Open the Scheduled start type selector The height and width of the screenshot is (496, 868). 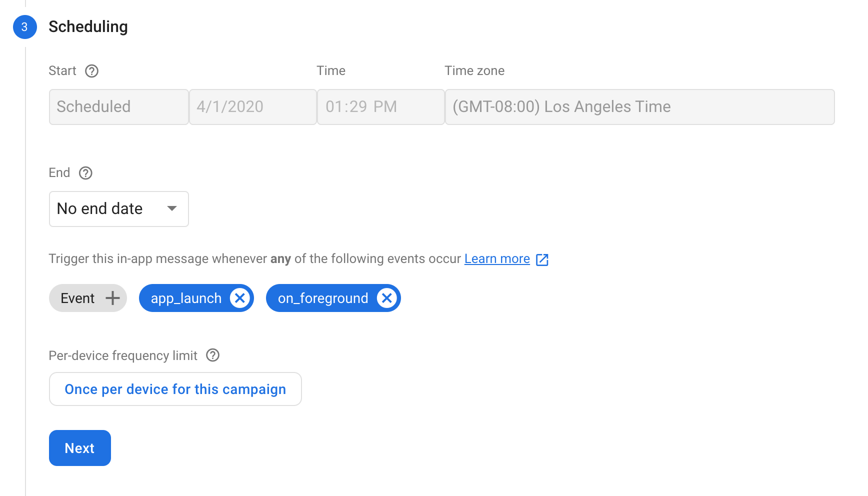point(118,106)
